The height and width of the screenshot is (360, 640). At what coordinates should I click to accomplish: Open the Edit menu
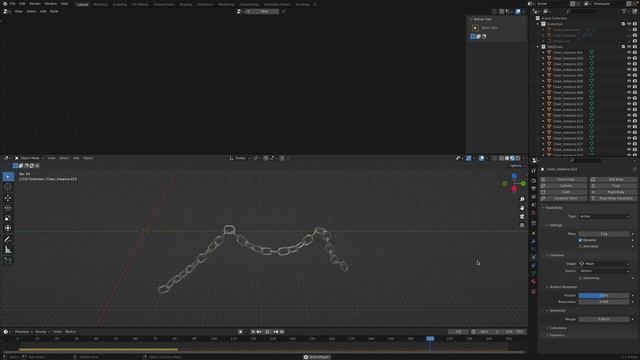(x=22, y=4)
